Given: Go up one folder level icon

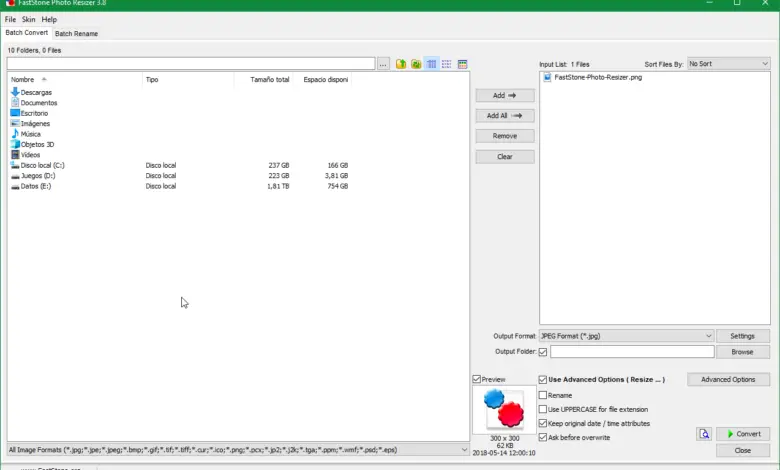Looking at the screenshot, I should (x=401, y=64).
